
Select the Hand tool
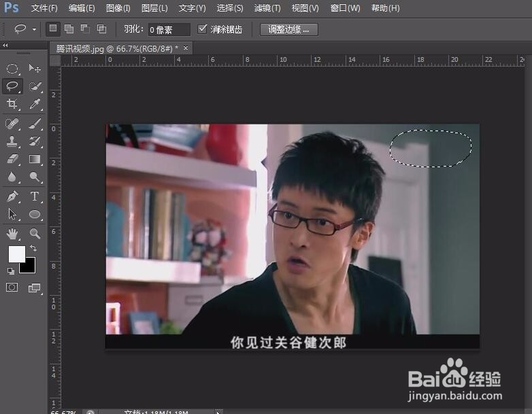point(12,234)
